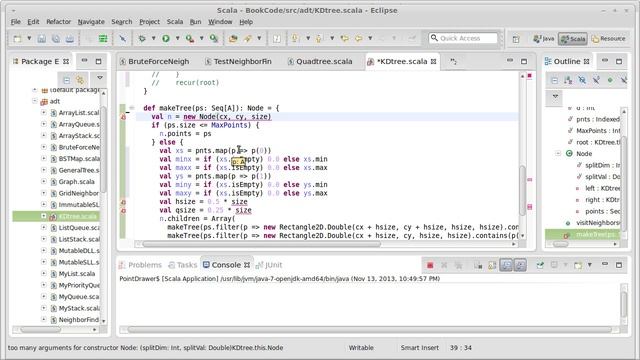Toggle Sort in the Outline view
The width and height of the screenshot is (640, 360).
[x=568, y=80]
